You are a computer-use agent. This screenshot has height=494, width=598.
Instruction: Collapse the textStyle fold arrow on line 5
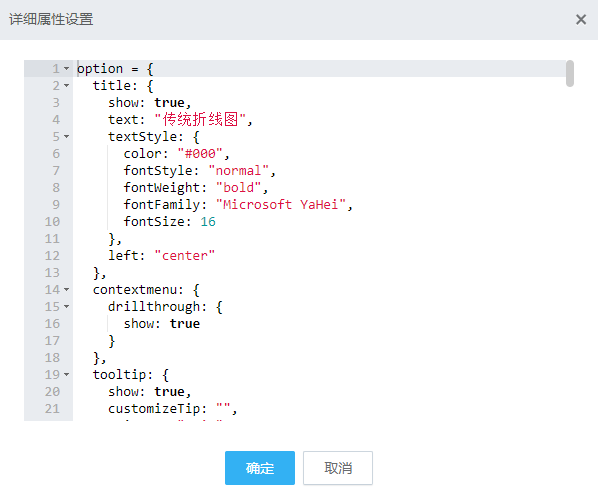(66, 137)
